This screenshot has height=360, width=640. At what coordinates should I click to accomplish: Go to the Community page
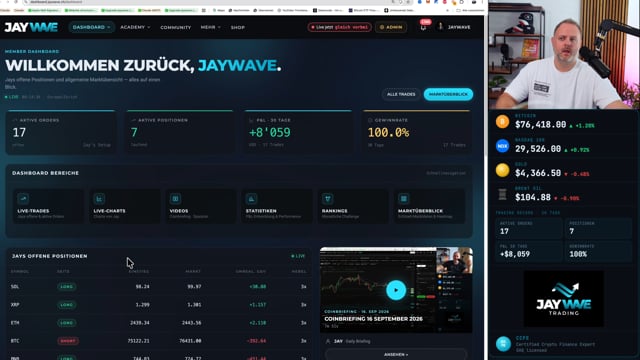176,27
